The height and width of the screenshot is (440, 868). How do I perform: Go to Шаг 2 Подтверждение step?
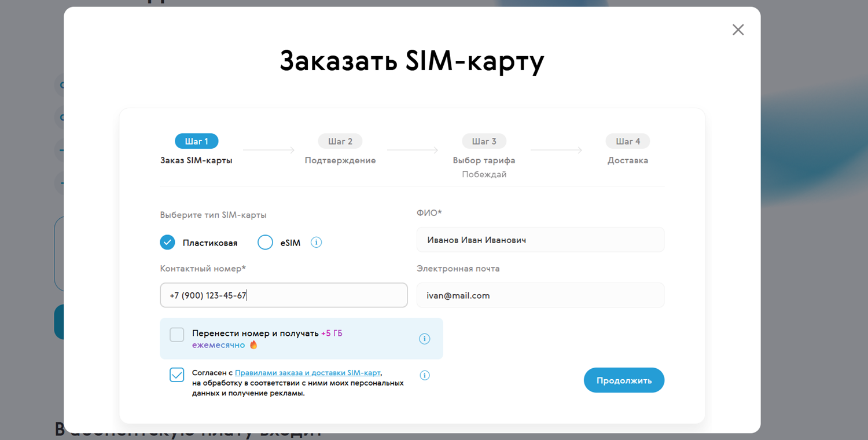(340, 141)
